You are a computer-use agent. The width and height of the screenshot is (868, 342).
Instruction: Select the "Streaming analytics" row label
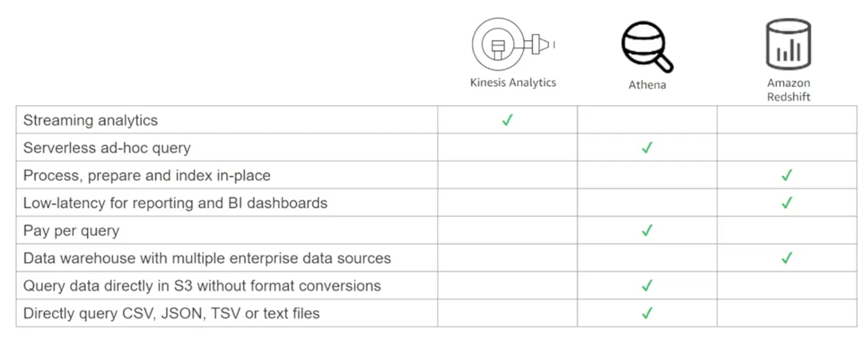[90, 120]
